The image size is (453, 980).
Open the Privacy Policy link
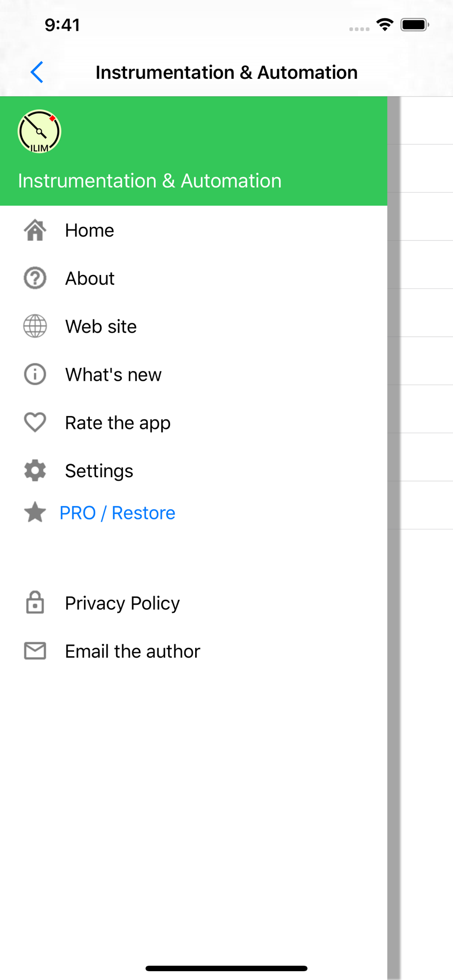[194, 603]
